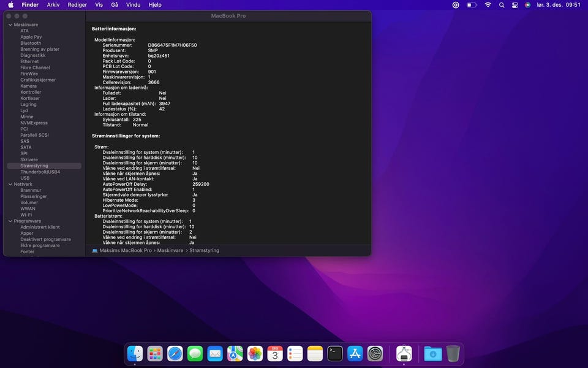Collapse the Nettverk tree section
The height and width of the screenshot is (368, 588).
pos(10,184)
